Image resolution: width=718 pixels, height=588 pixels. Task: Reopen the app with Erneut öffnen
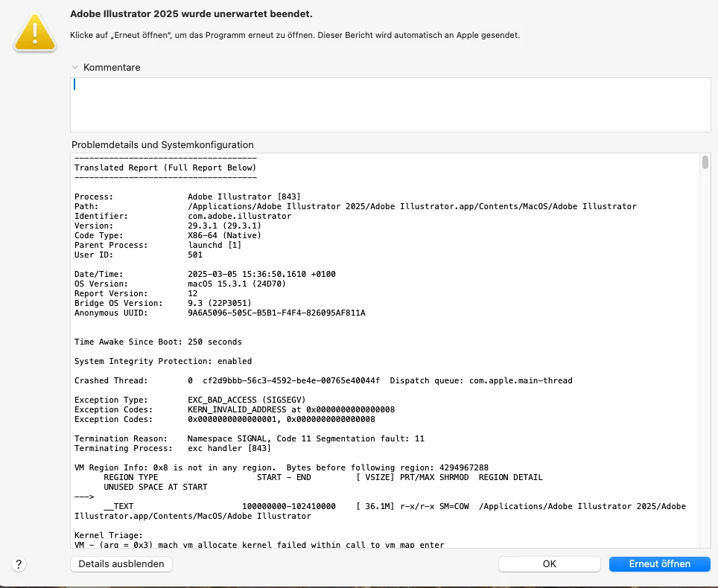pos(659,563)
